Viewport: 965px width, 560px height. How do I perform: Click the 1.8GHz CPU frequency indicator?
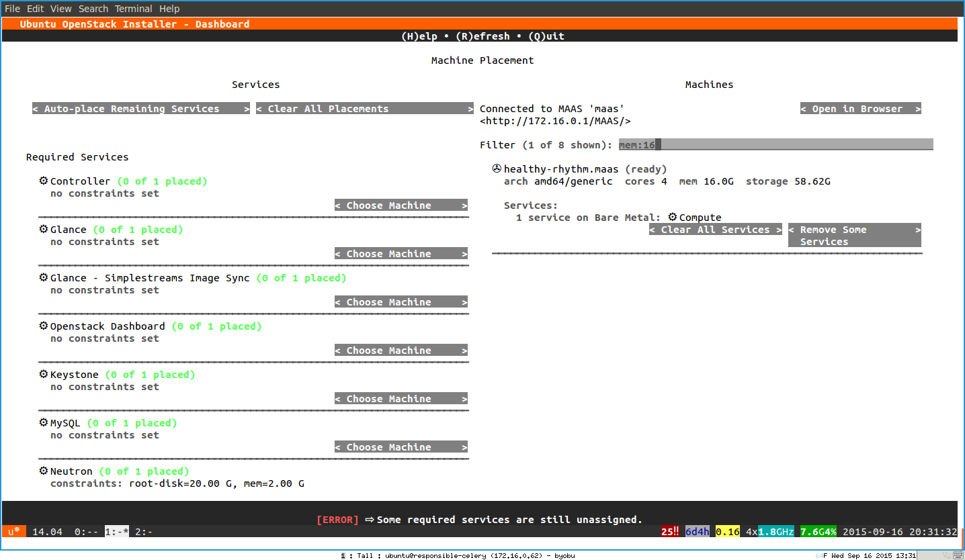tap(776, 532)
